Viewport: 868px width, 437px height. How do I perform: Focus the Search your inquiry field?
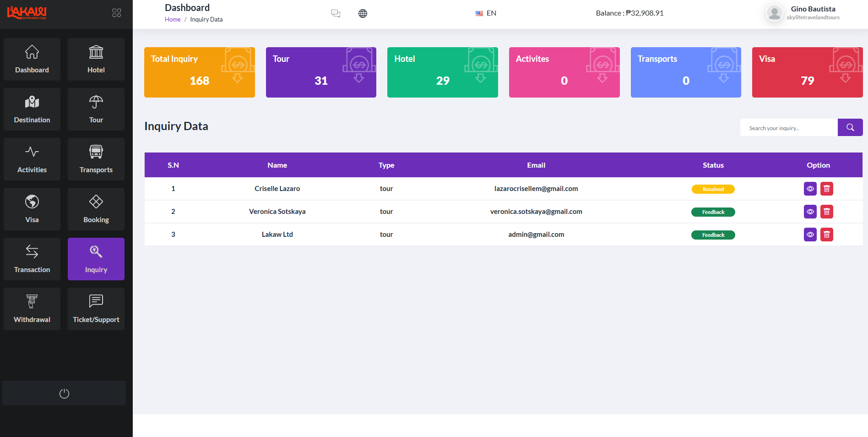click(x=789, y=127)
